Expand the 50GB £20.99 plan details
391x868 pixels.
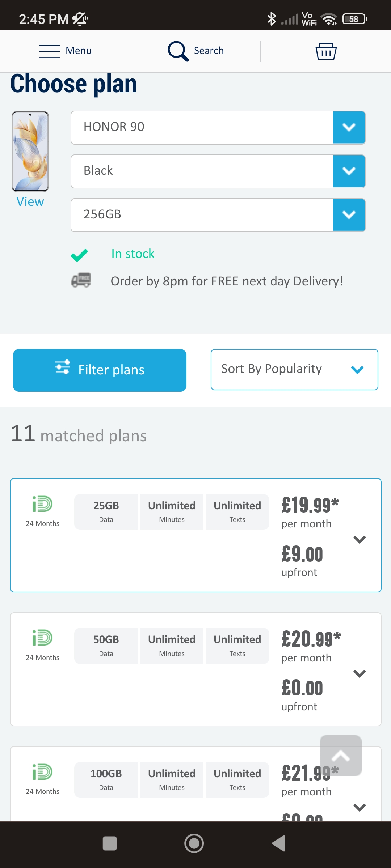click(360, 673)
